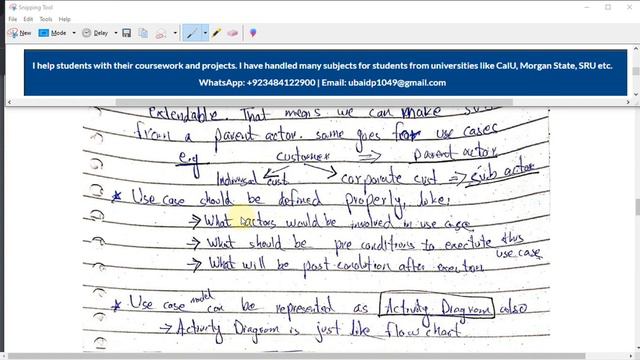640x360 pixels.
Task: Expand the Mode dropdown arrow
Action: 74,33
